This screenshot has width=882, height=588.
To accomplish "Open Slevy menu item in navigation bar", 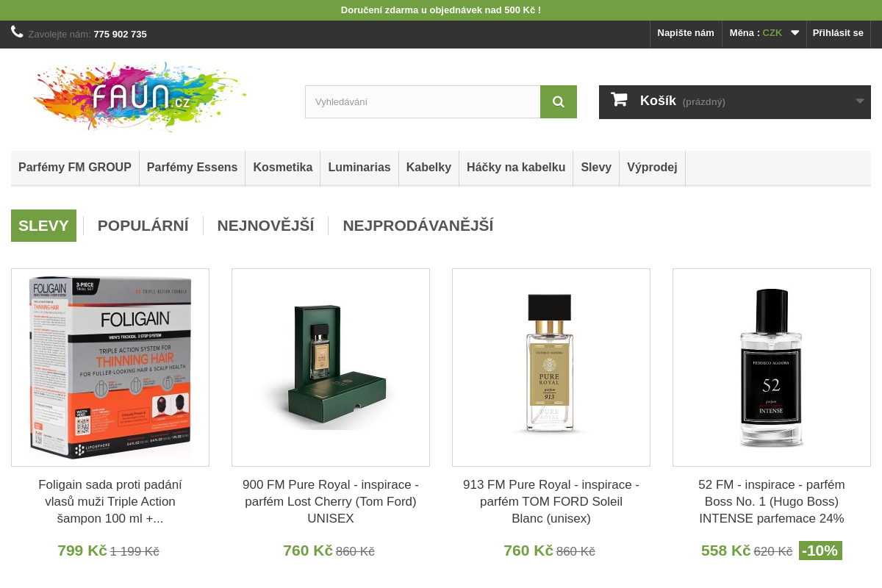I will (596, 168).
